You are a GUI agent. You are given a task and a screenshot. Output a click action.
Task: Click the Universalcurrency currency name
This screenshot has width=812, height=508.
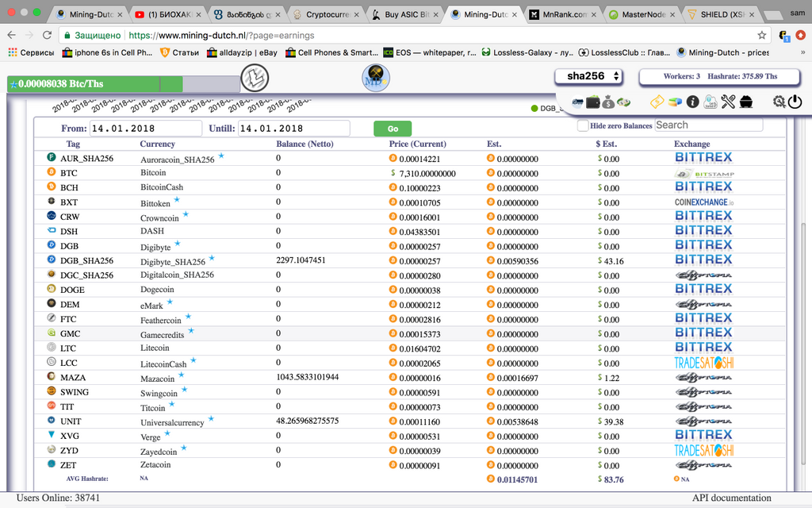tap(172, 423)
